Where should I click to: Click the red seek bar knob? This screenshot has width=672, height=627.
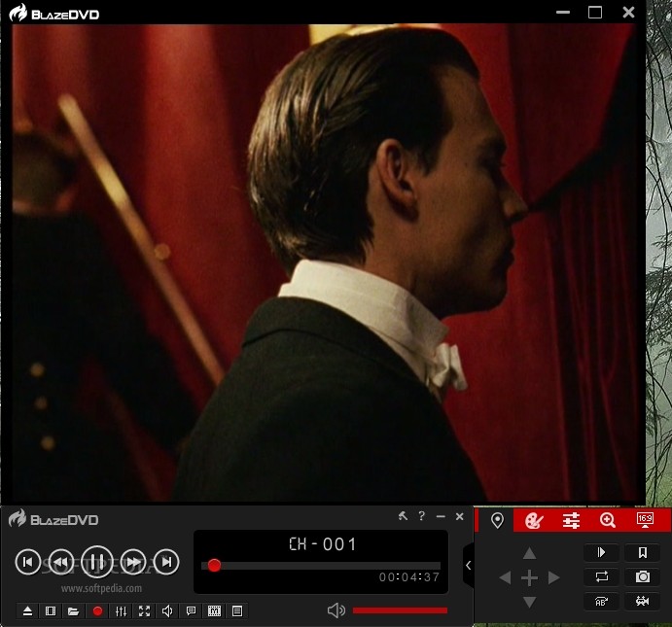(214, 566)
